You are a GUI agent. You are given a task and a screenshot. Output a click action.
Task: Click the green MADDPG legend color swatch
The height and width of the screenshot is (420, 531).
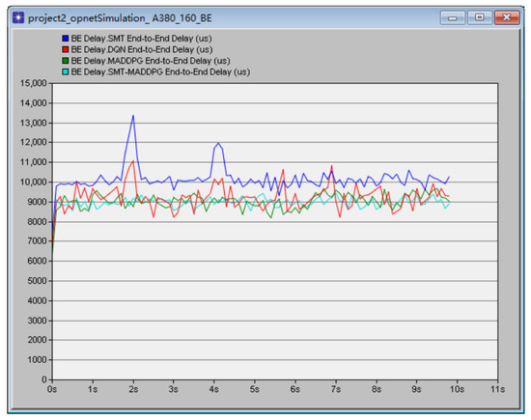tap(66, 61)
